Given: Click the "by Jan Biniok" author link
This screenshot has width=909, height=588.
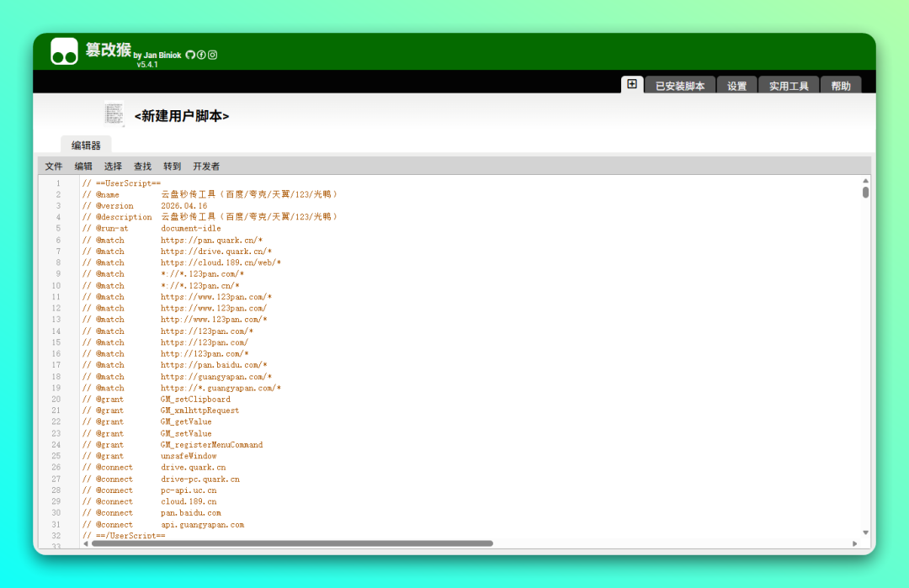Looking at the screenshot, I should click(x=158, y=56).
